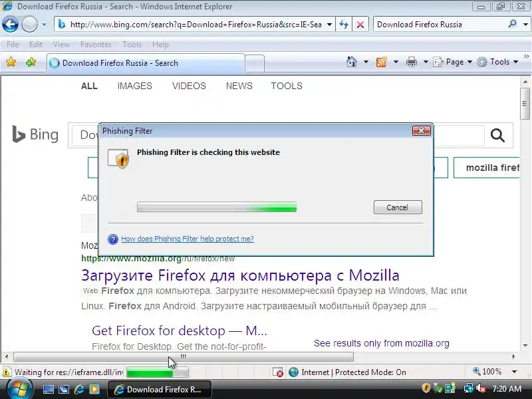Expand the Home button dropdown arrow
Image resolution: width=532 pixels, height=399 pixels.
click(x=366, y=62)
